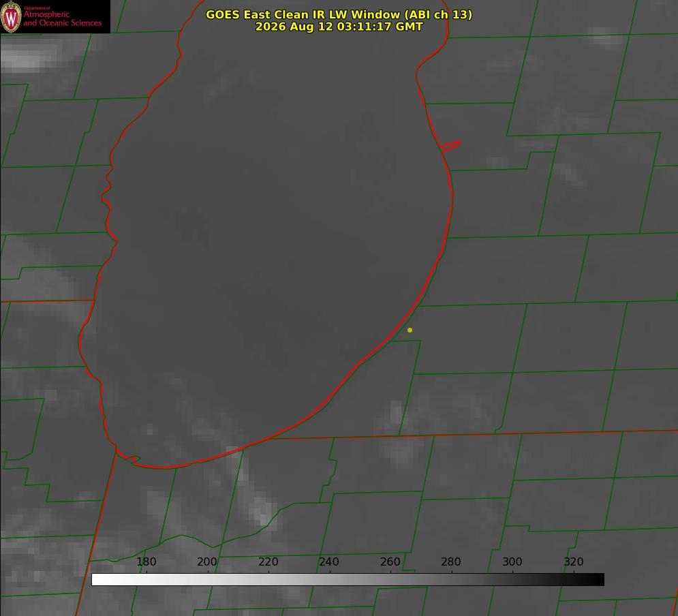Click the 240 temperature tick label
The height and width of the screenshot is (616, 678).
(329, 561)
